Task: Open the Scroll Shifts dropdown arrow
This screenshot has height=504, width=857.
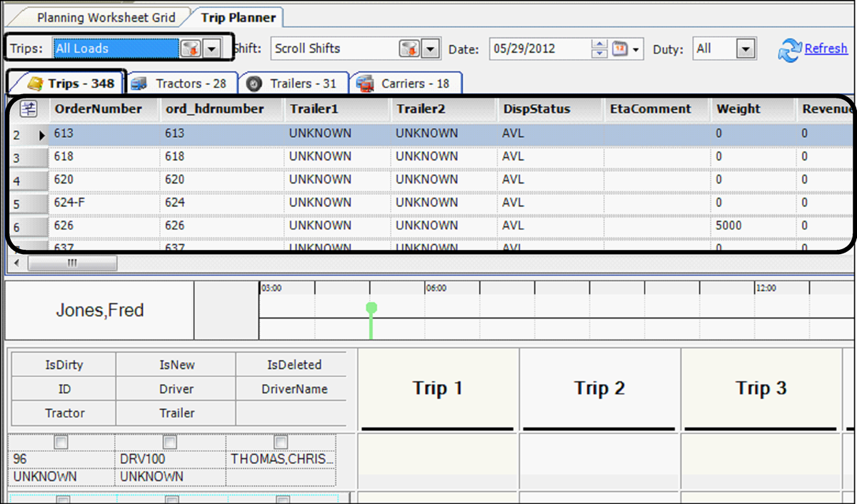Action: click(x=431, y=49)
